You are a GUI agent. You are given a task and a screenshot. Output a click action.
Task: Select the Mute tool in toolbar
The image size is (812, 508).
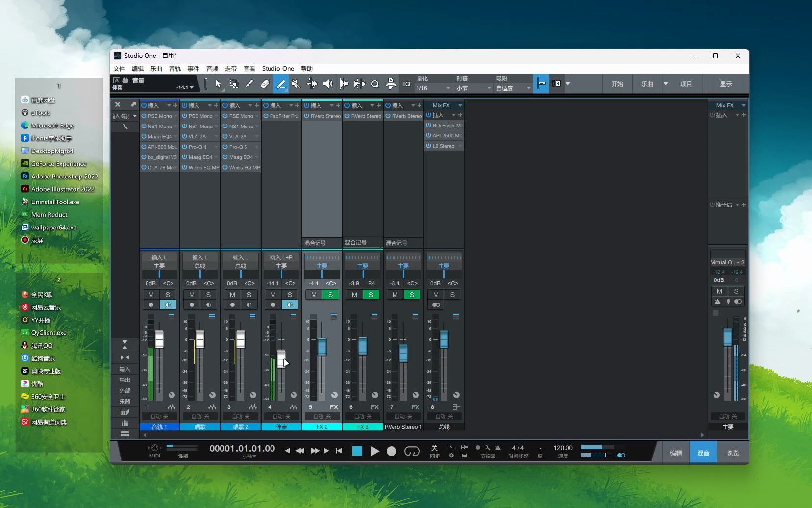pos(296,84)
